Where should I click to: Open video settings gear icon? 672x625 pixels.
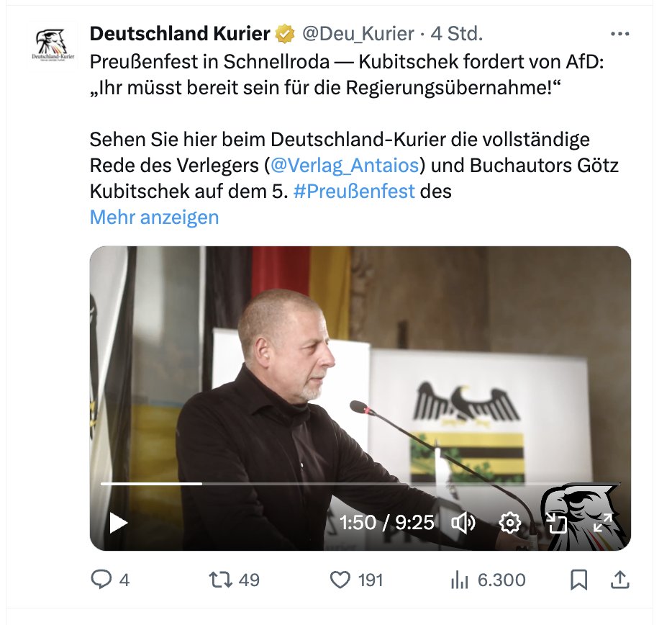pyautogui.click(x=510, y=523)
